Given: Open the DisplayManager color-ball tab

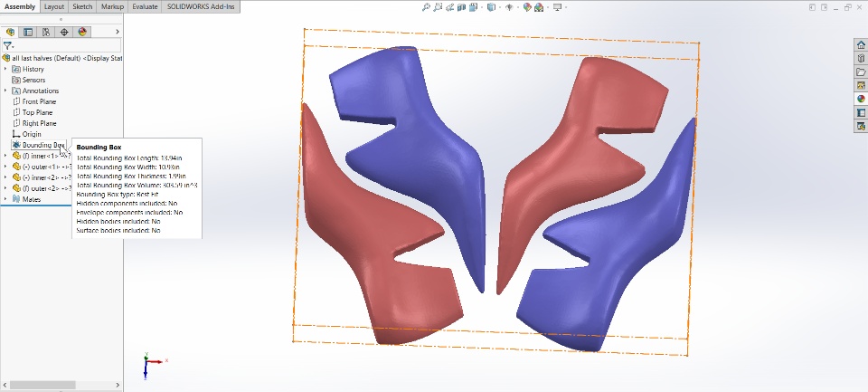Looking at the screenshot, I should [x=82, y=32].
